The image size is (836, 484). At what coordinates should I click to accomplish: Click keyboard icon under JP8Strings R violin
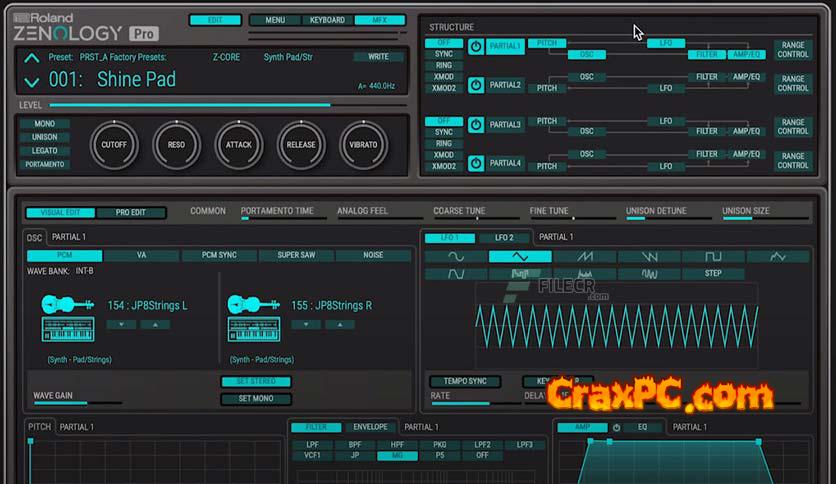click(253, 329)
